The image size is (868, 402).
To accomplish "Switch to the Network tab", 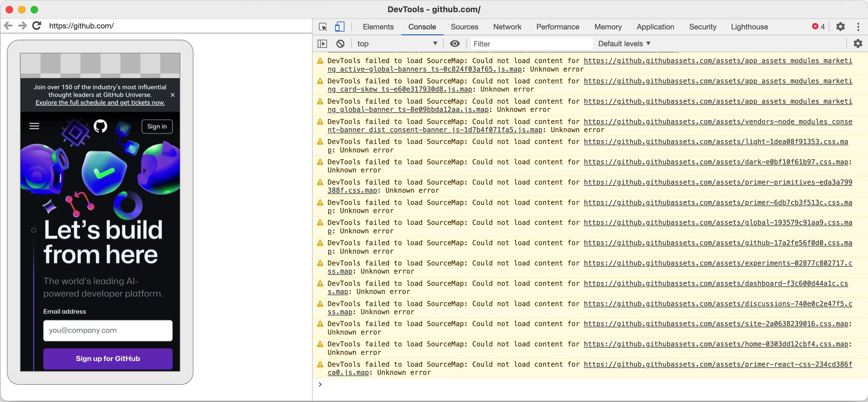I will tap(505, 26).
